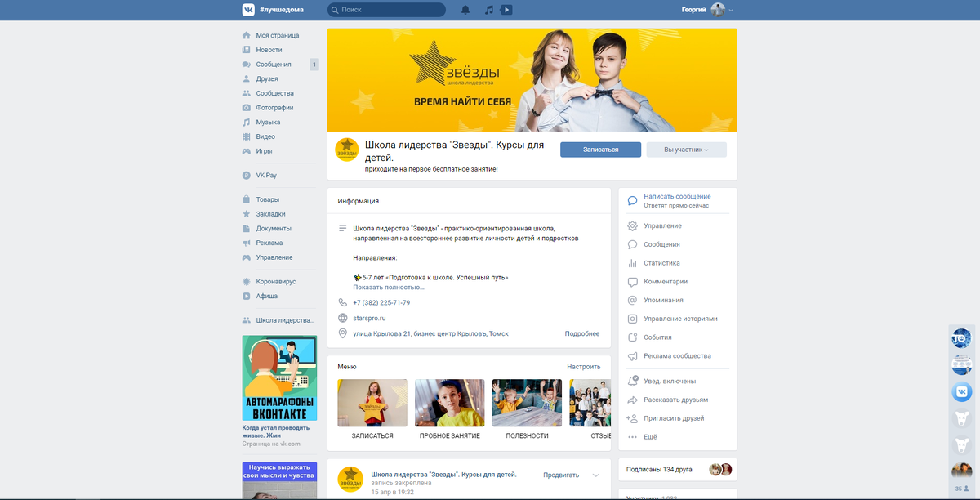
Task: Click the Реклама megaphone icon in sidebar
Action: pyautogui.click(x=247, y=243)
